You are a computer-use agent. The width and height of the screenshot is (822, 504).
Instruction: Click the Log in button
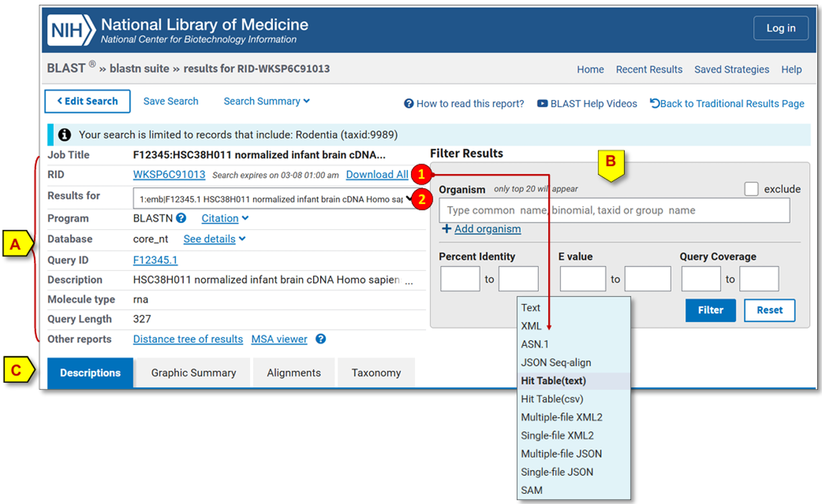click(x=781, y=28)
